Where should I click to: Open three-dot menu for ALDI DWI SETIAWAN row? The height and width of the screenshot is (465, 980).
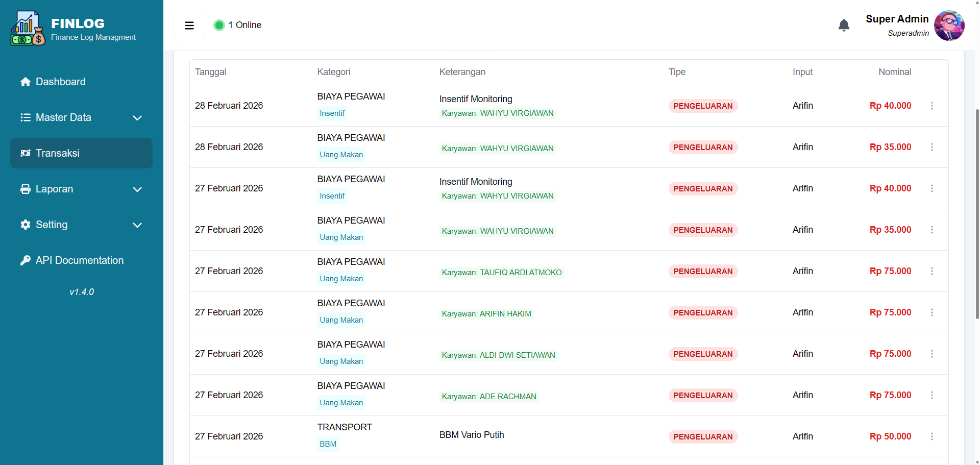pyautogui.click(x=932, y=354)
